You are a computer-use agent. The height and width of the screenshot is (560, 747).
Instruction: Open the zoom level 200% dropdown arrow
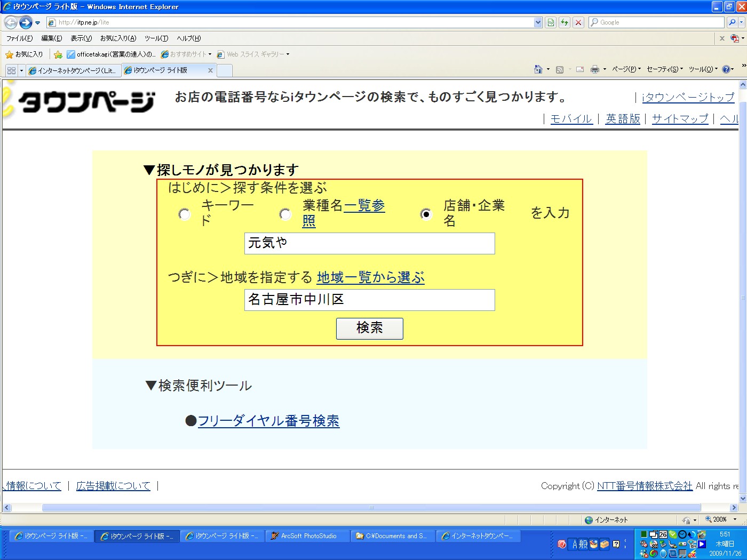point(735,519)
